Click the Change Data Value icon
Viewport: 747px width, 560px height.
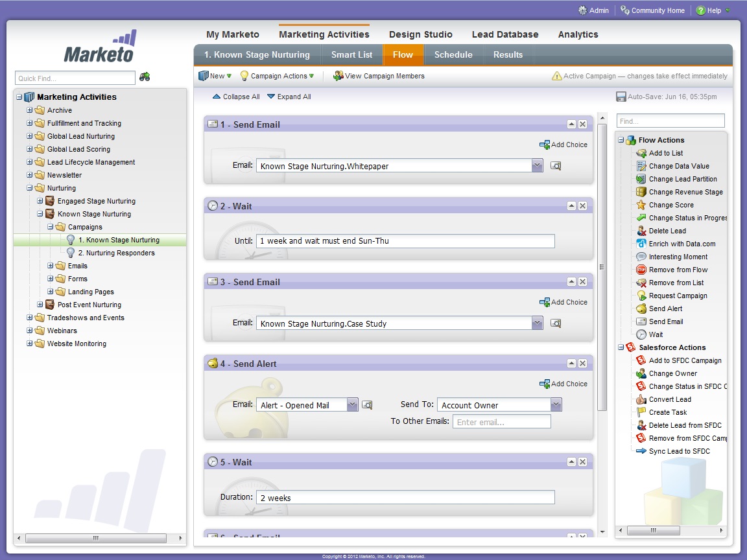[641, 166]
